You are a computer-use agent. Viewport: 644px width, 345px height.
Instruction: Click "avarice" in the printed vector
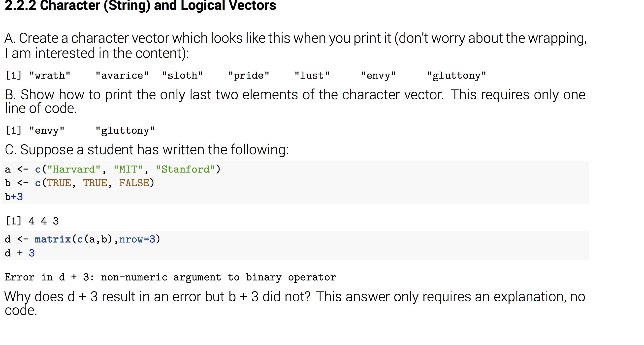click(122, 75)
